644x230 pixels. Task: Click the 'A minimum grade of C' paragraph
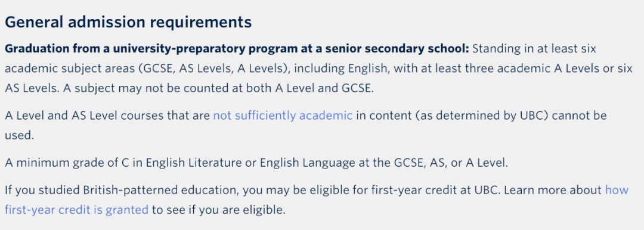pyautogui.click(x=256, y=163)
